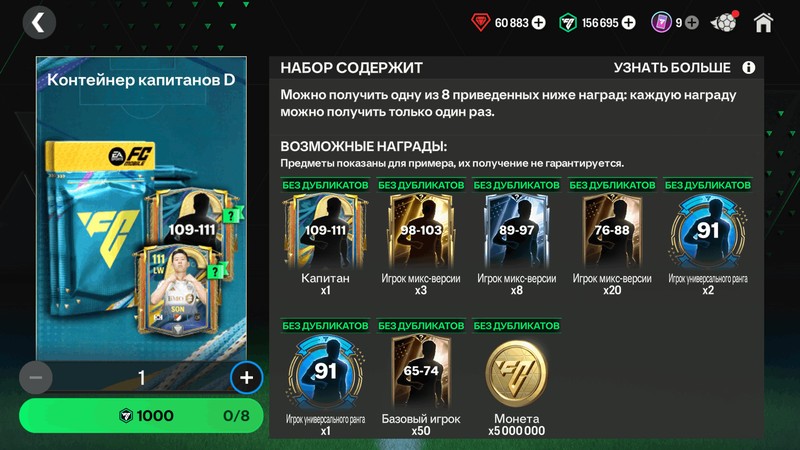Go back with the arrow button

[39, 22]
